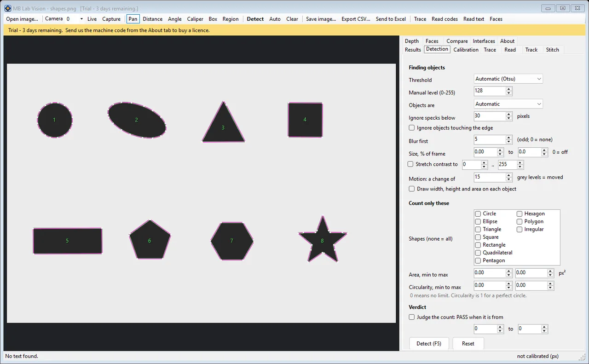Viewport: 589px width, 364px height.
Task: Start Live camera view from the toolbar
Action: click(x=92, y=19)
